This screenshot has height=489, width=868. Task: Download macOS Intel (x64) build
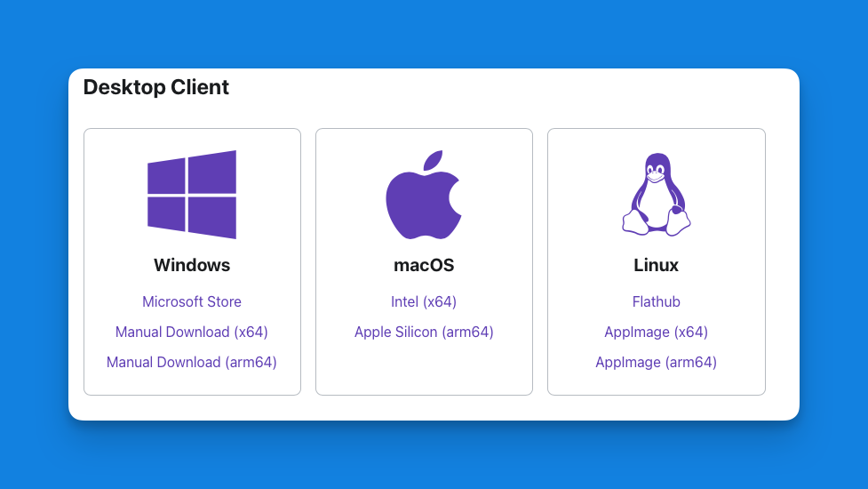click(424, 301)
